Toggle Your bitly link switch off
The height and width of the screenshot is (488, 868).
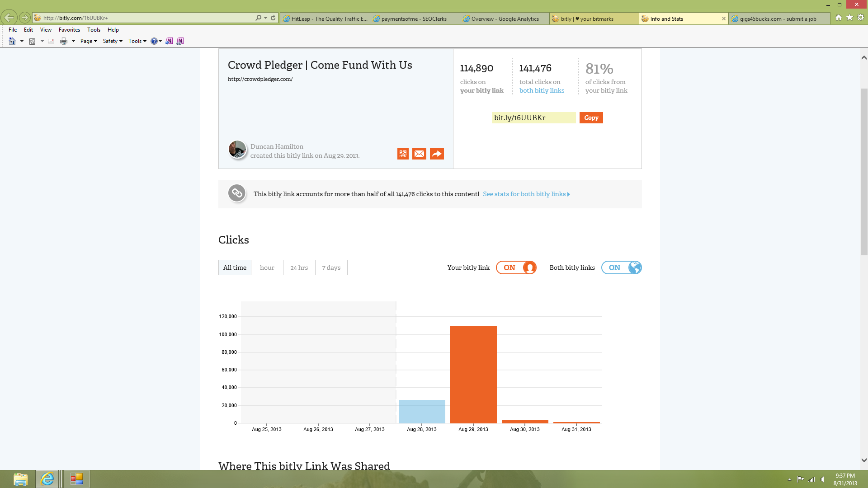coord(516,267)
